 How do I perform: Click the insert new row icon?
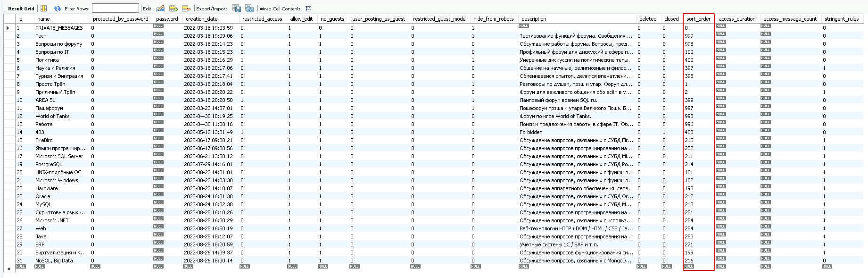pyautogui.click(x=174, y=8)
